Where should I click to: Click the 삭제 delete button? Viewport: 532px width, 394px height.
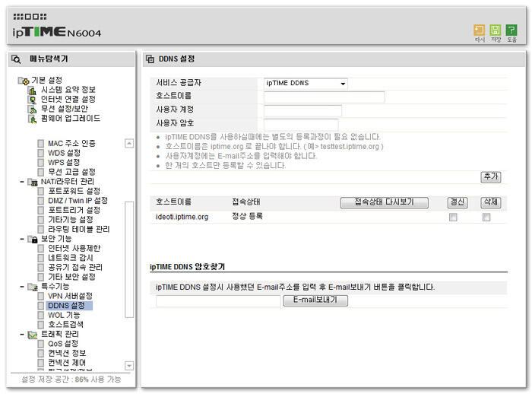pyautogui.click(x=491, y=203)
